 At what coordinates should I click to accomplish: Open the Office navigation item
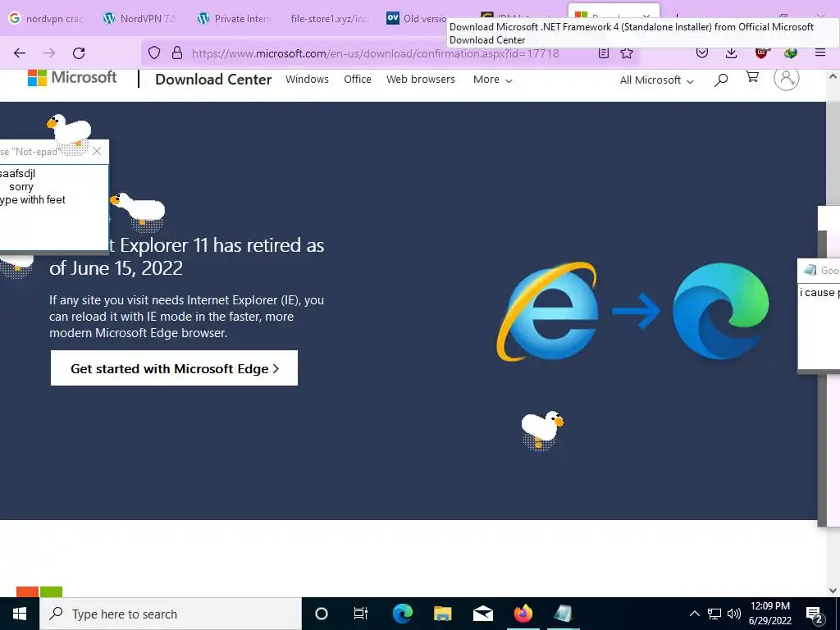pos(358,80)
